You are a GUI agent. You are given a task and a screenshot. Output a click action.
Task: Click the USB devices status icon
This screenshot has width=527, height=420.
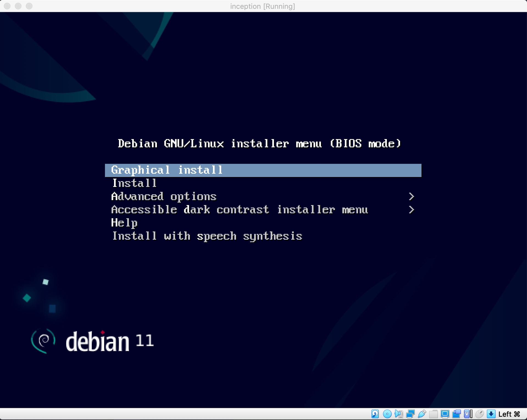[422, 414]
